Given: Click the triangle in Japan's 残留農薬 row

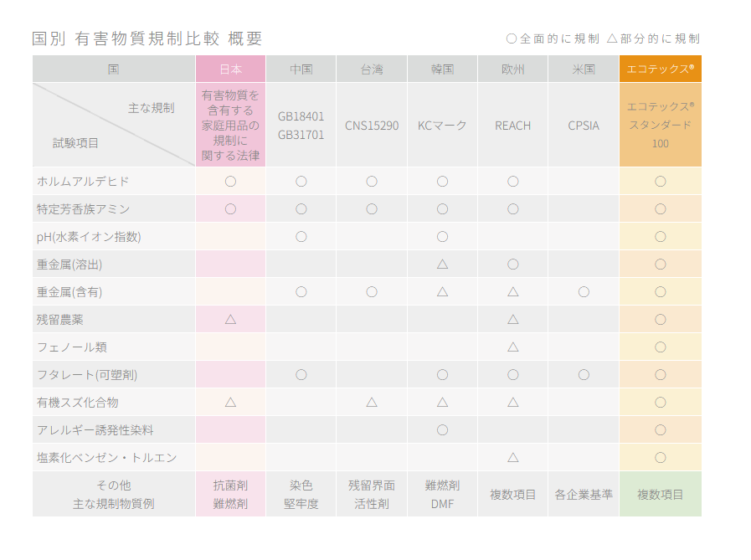Looking at the screenshot, I should point(230,319).
